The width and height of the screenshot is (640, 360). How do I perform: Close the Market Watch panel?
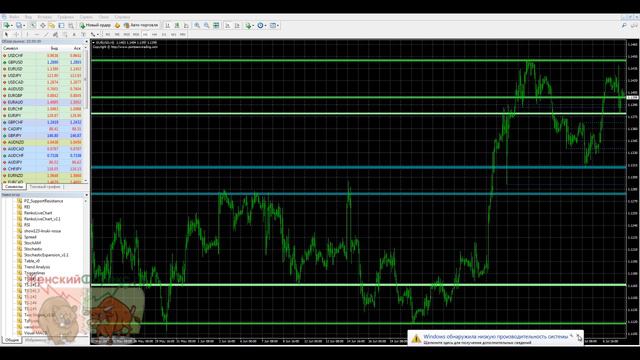(86, 42)
